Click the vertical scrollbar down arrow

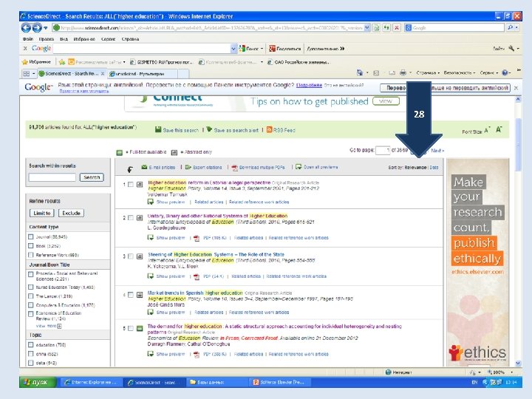coord(518,363)
